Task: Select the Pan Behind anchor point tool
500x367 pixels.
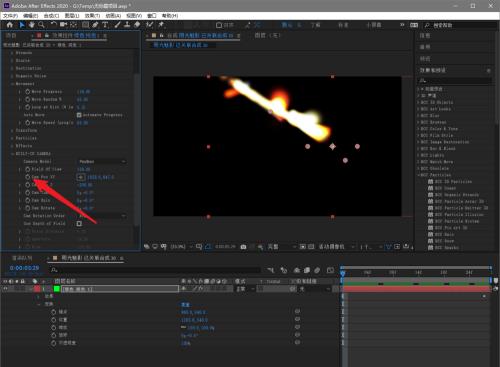Action: pyautogui.click(x=73, y=25)
